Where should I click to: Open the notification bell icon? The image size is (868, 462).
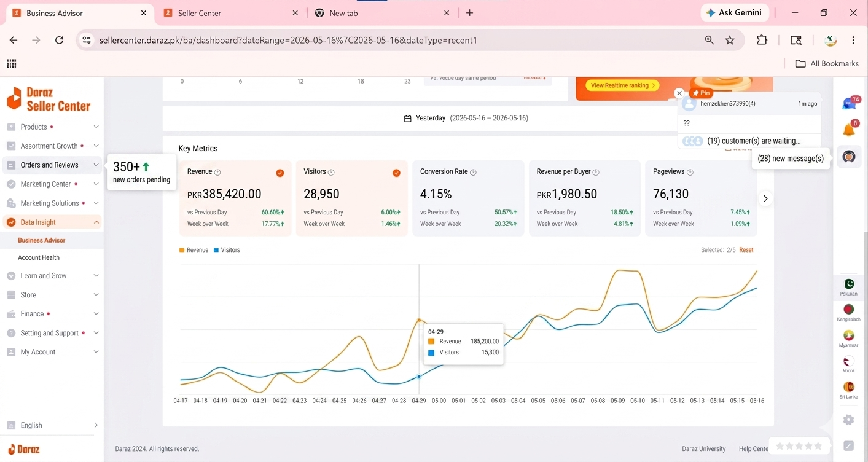point(850,129)
